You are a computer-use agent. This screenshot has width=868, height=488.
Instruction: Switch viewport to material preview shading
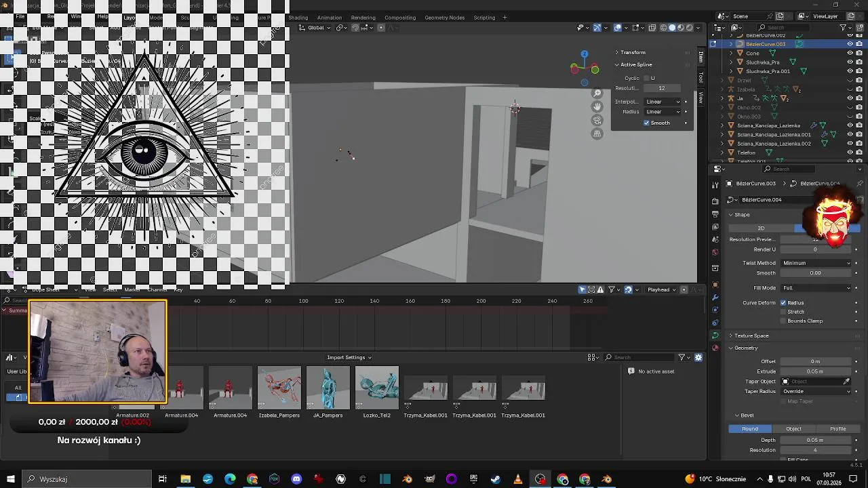[682, 28]
